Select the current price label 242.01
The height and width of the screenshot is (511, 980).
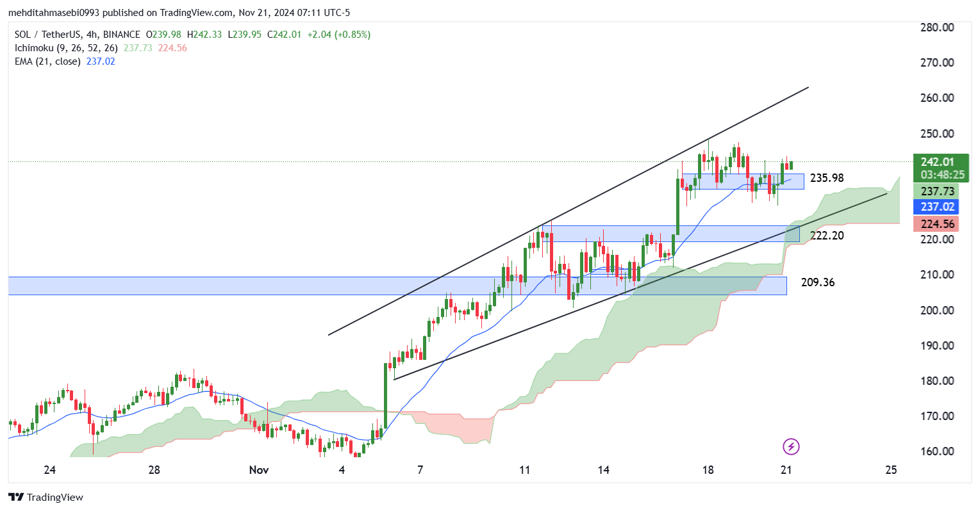click(x=937, y=162)
